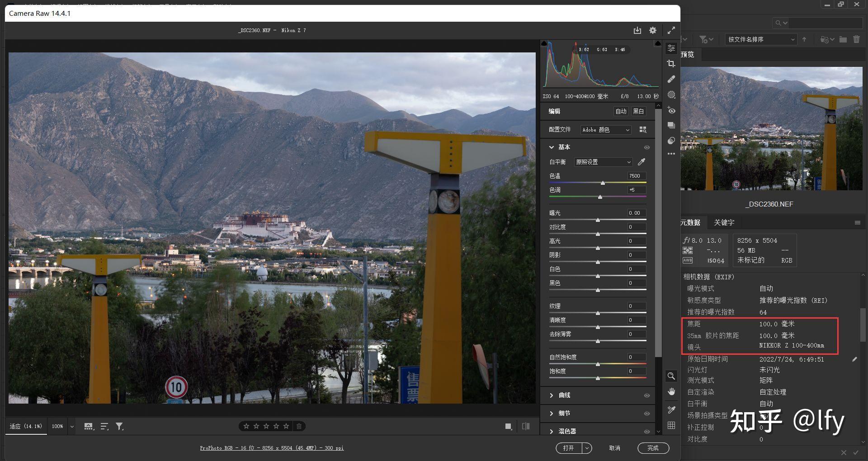The height and width of the screenshot is (461, 868).
Task: Click the 色温 temperature slider handle
Action: click(603, 183)
